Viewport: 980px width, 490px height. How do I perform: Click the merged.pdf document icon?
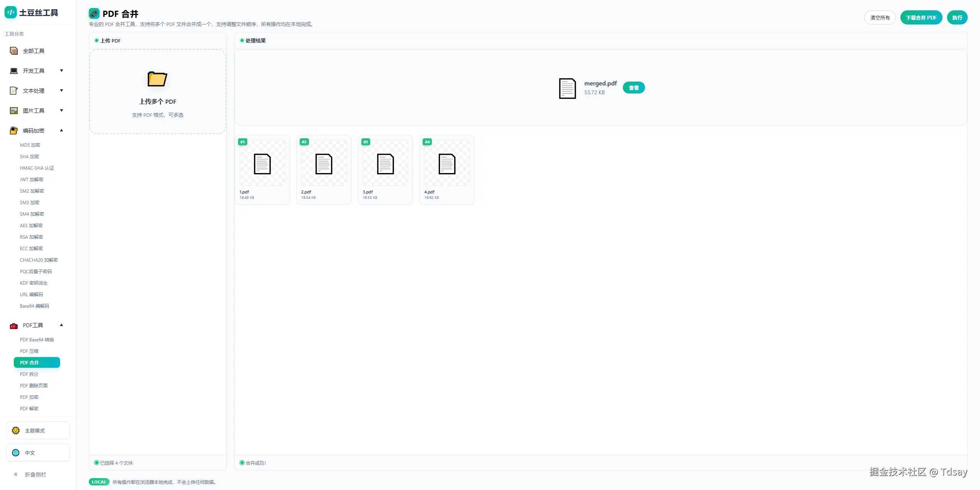tap(567, 88)
